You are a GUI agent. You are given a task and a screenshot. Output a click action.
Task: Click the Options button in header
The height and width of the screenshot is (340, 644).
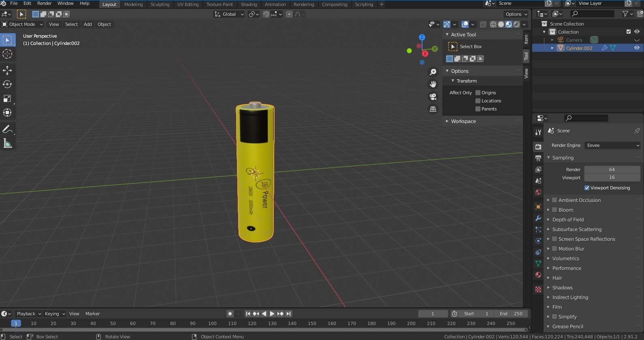(x=516, y=14)
